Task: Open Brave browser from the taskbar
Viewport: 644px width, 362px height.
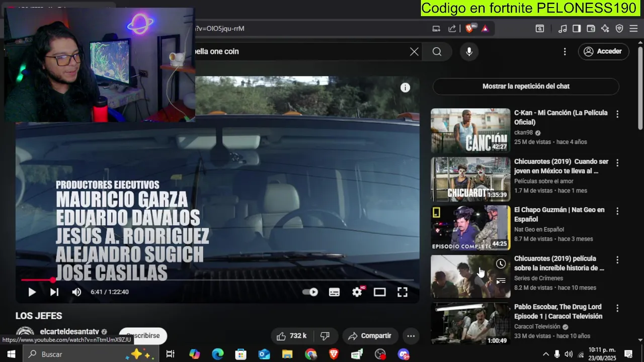Action: [334, 354]
